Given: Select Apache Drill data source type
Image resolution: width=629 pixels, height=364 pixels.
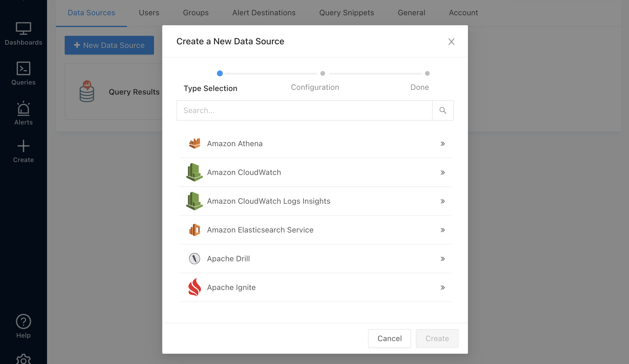Looking at the screenshot, I should (x=315, y=259).
